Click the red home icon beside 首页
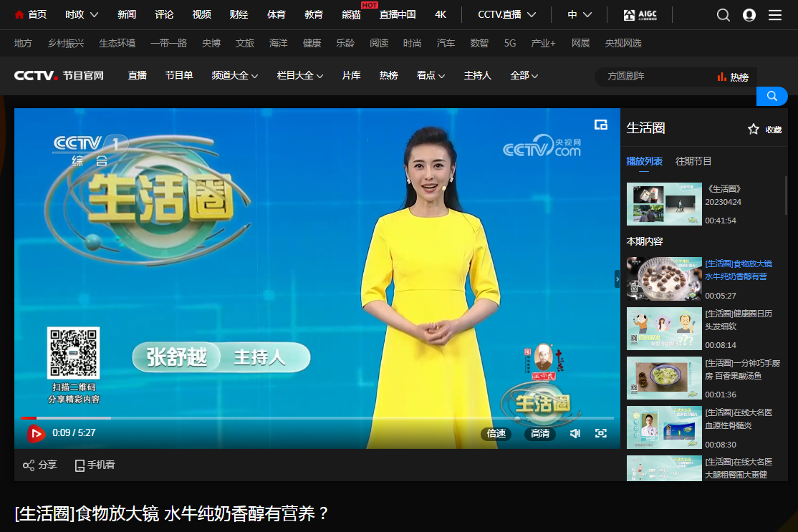 point(19,15)
